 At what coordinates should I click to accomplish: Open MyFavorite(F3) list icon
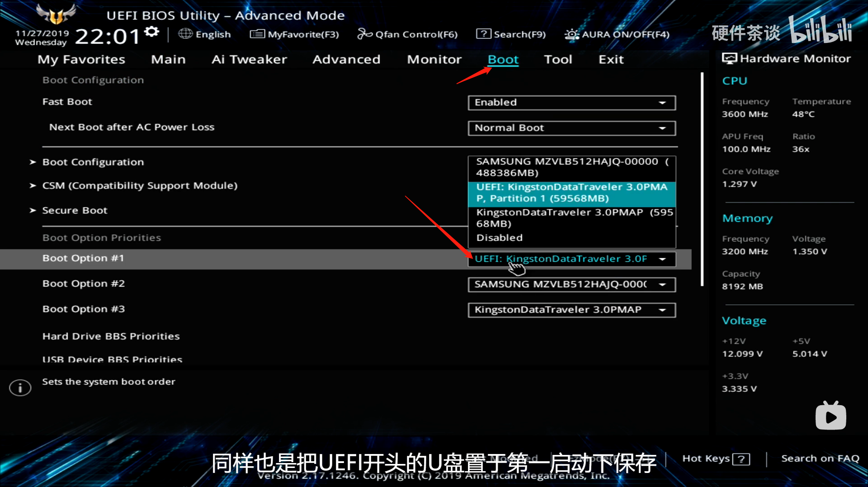[x=257, y=34]
